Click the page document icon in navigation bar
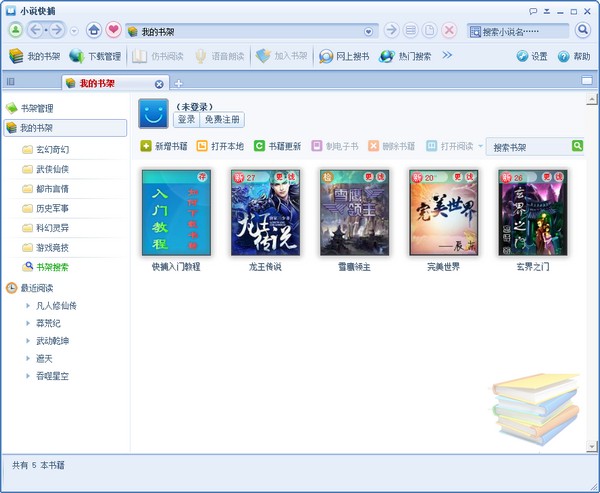This screenshot has height=493, width=600. click(x=430, y=30)
